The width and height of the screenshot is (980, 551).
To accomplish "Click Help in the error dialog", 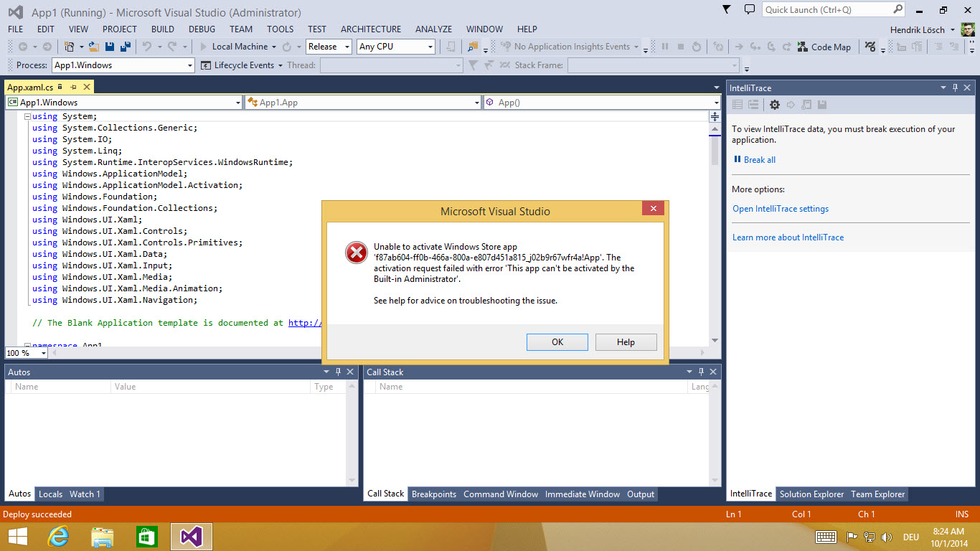I will point(626,342).
